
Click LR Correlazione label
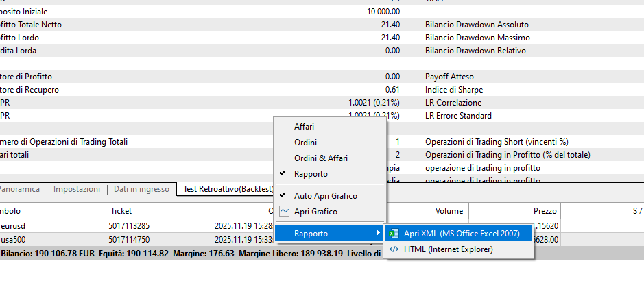pos(453,103)
